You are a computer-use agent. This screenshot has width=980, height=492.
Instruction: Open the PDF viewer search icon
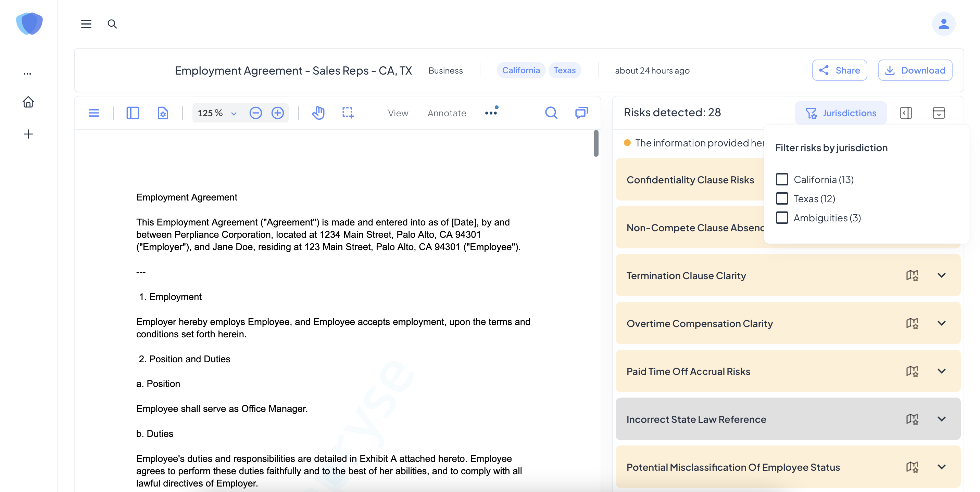[x=551, y=113]
